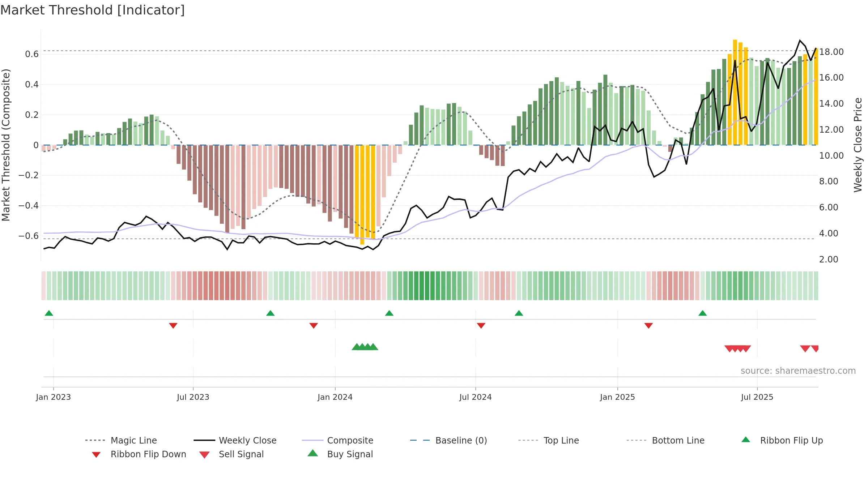The height and width of the screenshot is (488, 868).
Task: Click the source: sharemaestro.com label
Action: click(x=798, y=371)
